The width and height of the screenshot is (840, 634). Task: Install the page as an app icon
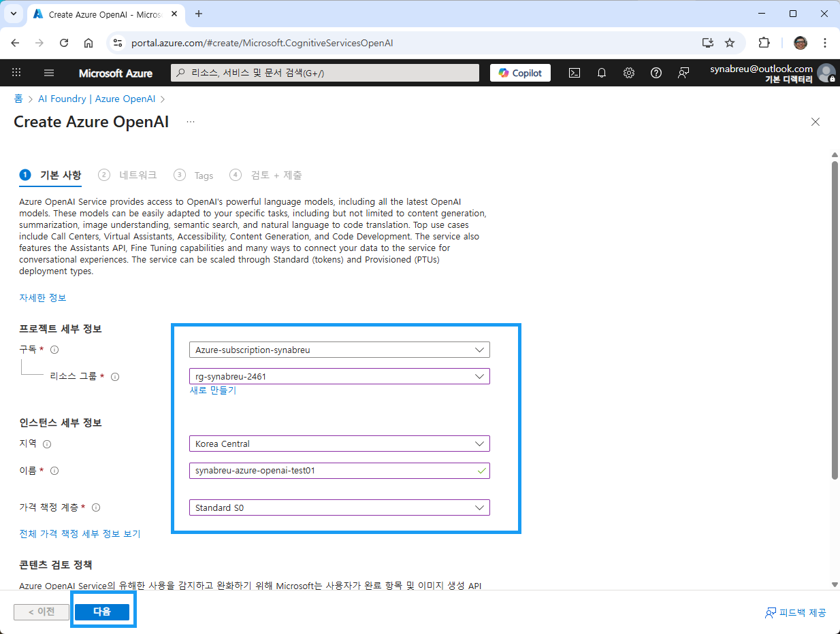(708, 43)
